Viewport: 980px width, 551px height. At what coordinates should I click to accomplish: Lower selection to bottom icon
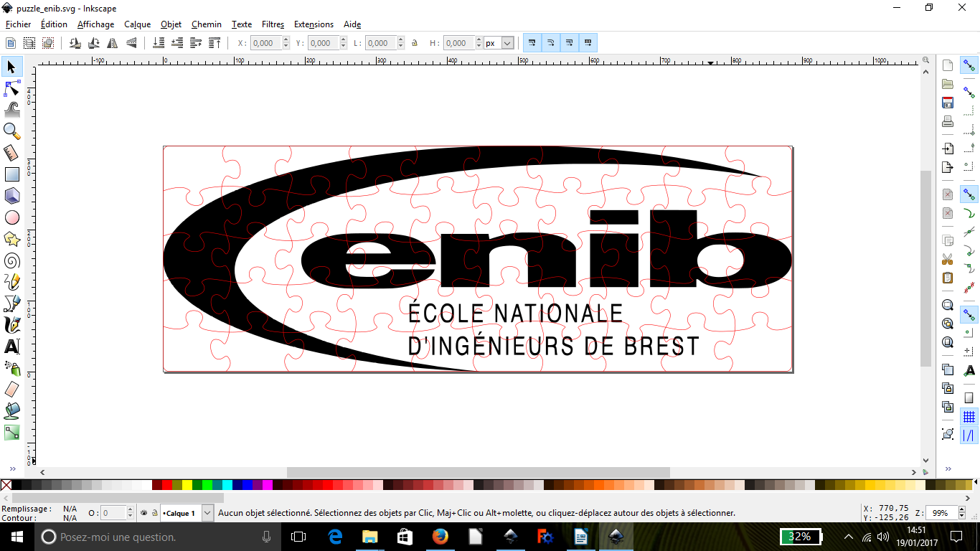coord(159,43)
